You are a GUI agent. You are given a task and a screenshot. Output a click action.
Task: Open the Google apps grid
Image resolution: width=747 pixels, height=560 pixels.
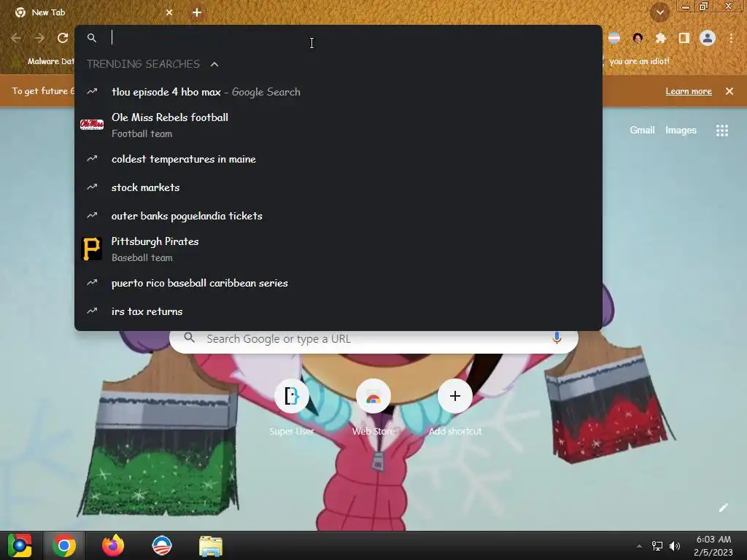[722, 131]
